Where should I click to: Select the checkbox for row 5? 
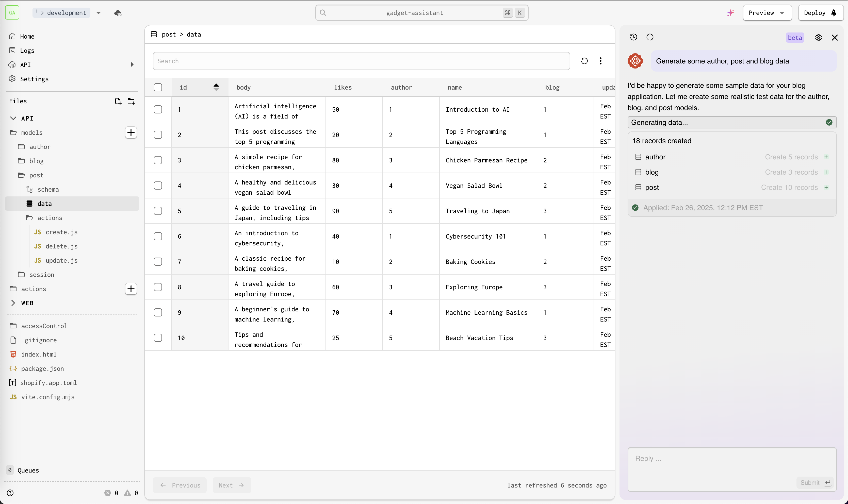click(158, 211)
